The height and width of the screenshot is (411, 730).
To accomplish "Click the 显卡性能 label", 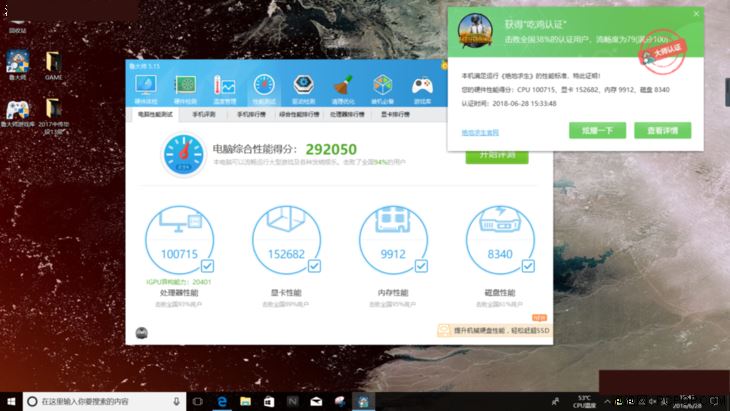I will [286, 293].
